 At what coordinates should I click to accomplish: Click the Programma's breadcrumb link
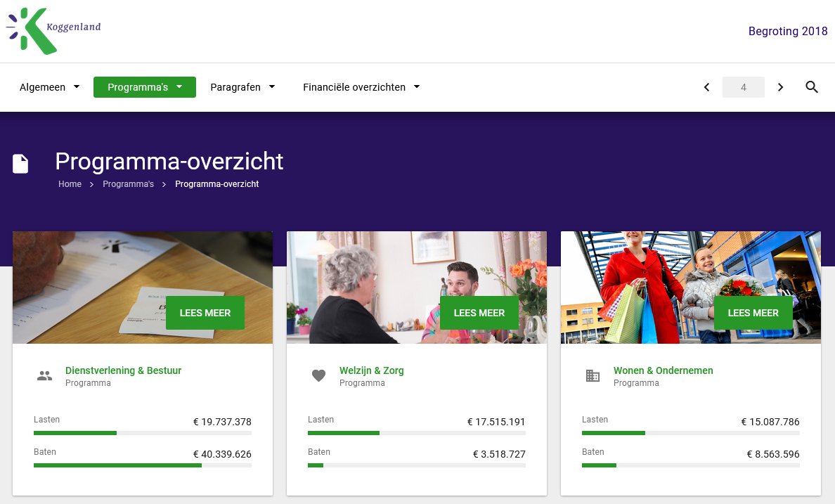[x=128, y=184]
